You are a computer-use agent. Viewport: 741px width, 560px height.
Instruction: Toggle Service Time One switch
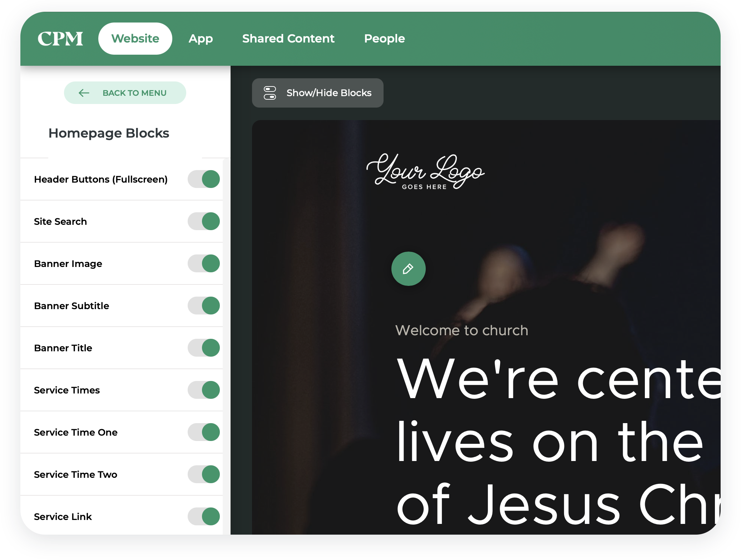(204, 432)
